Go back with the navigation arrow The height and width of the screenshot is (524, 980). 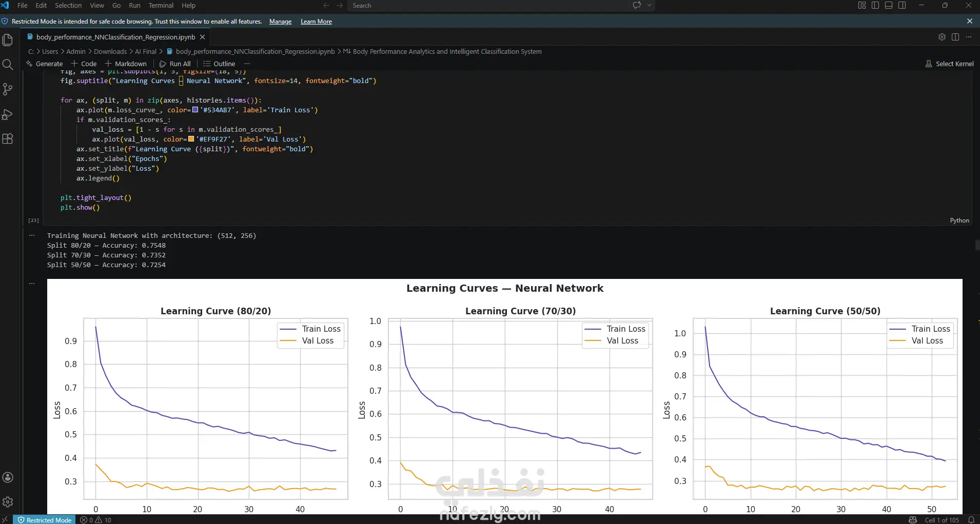tap(326, 6)
